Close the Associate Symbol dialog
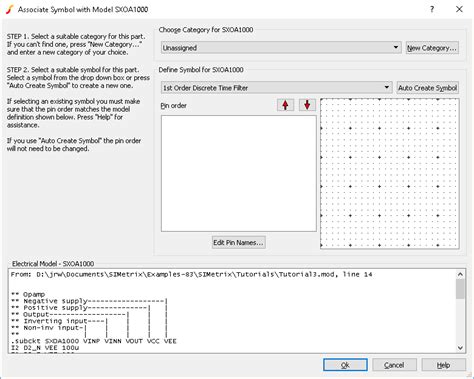474x379 pixels. (x=459, y=9)
